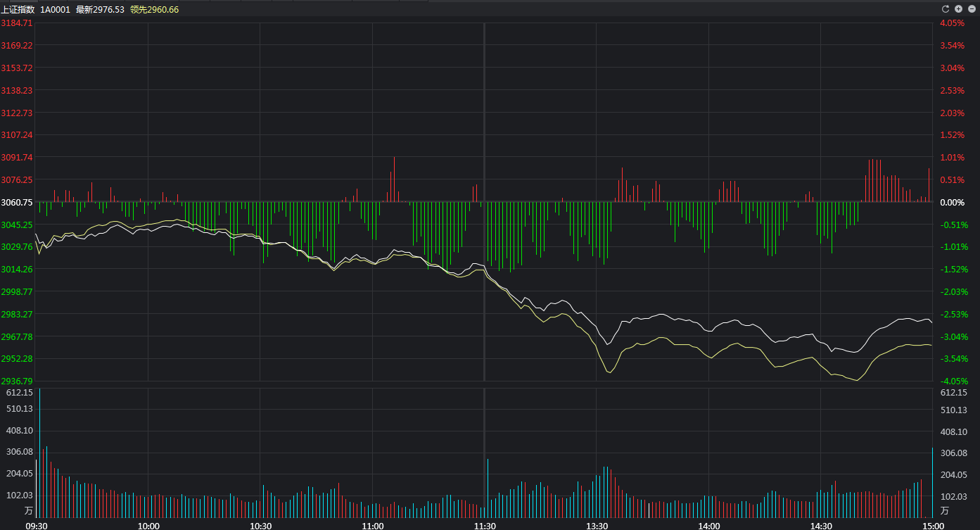Click the 2983.27 price axis label
Screen dimensions: 980x530
click(x=17, y=314)
